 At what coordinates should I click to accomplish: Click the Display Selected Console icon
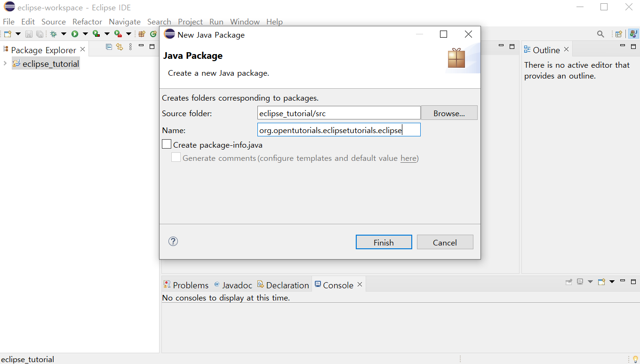coord(580,282)
